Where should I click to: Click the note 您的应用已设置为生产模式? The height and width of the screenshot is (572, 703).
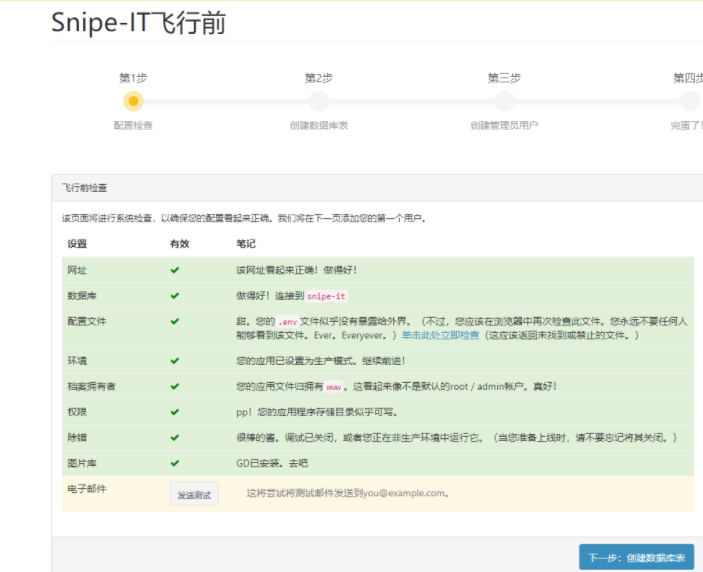coord(321,360)
